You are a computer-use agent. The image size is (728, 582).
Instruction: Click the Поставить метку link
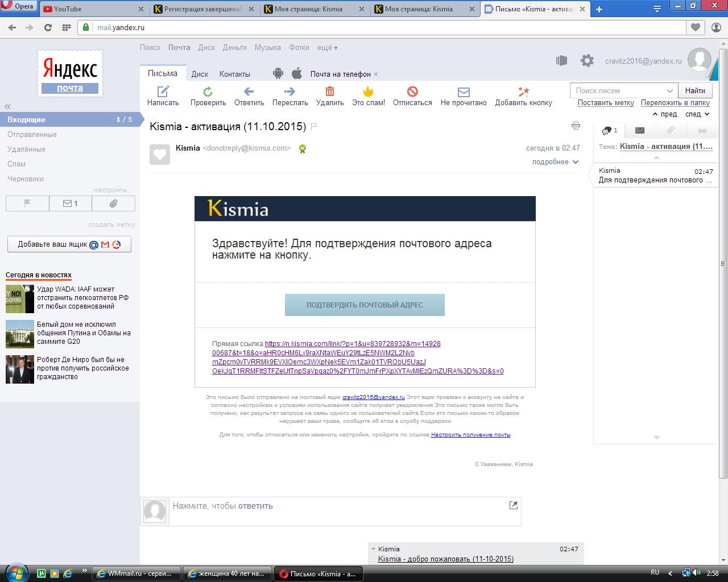click(x=606, y=103)
